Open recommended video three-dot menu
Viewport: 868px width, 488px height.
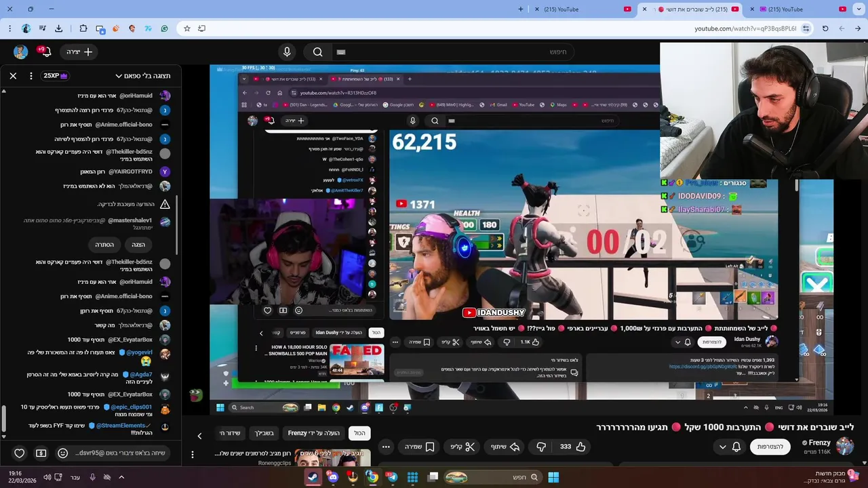point(193,454)
